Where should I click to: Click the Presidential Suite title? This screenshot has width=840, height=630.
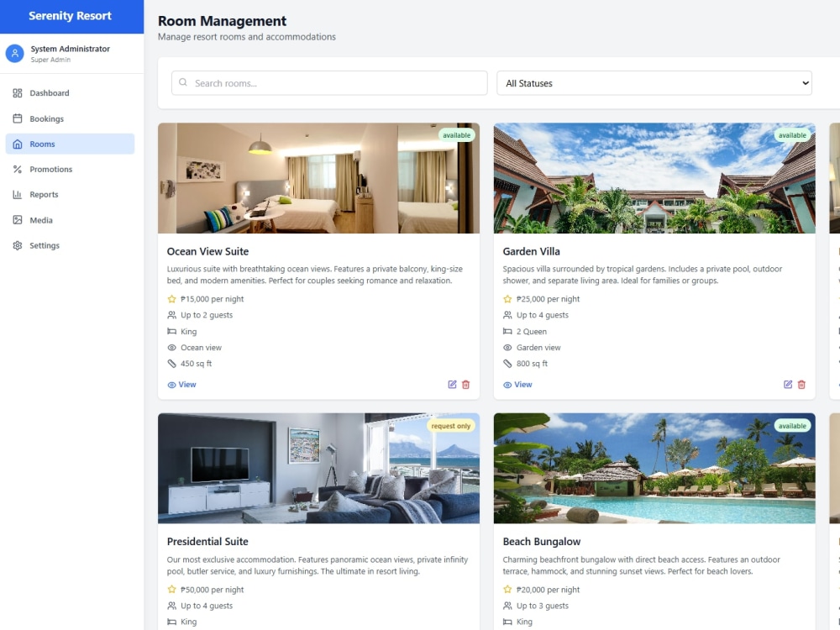[207, 542]
